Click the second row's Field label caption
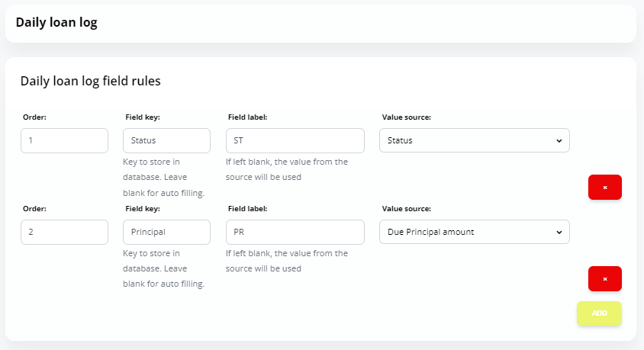The height and width of the screenshot is (350, 644). 248,209
